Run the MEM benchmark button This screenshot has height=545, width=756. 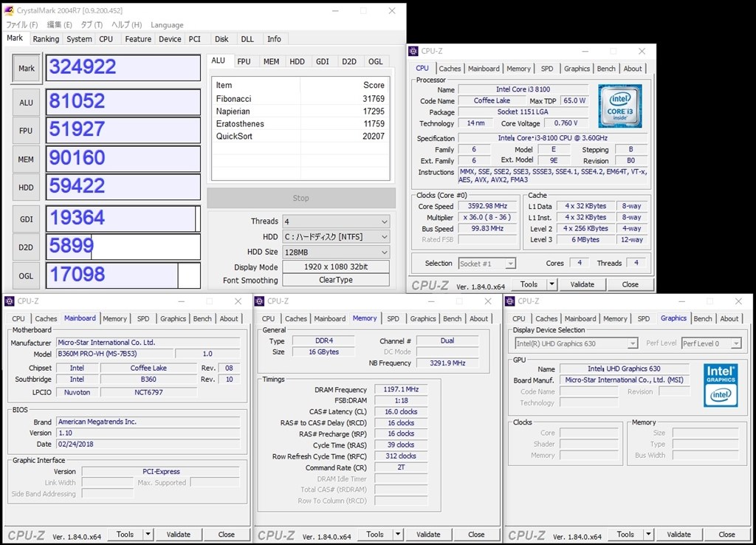point(26,160)
